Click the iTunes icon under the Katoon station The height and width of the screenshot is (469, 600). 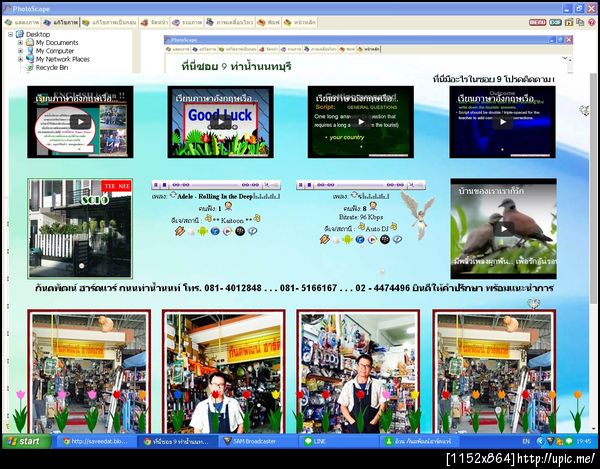215,231
